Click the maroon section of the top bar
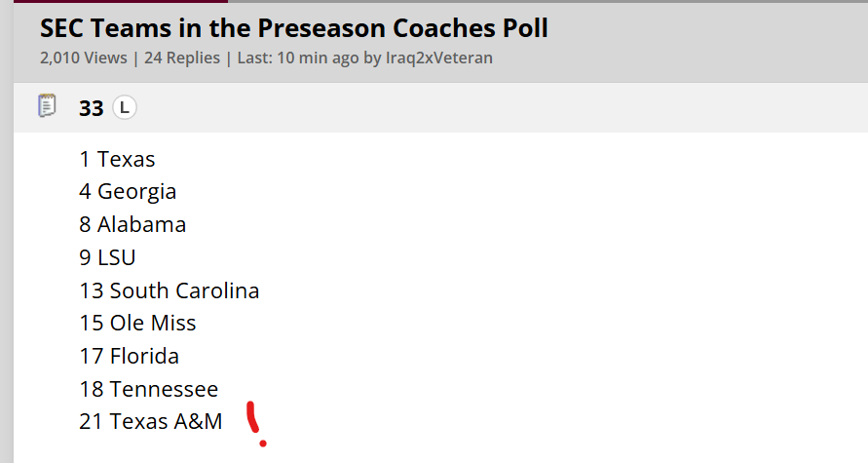Image resolution: width=868 pixels, height=463 pixels. [x=121, y=1]
